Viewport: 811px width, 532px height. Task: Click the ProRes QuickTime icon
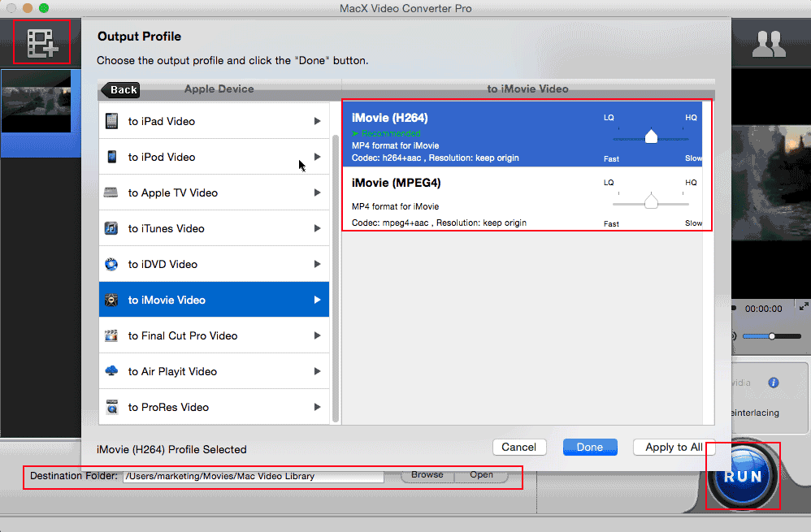point(111,407)
